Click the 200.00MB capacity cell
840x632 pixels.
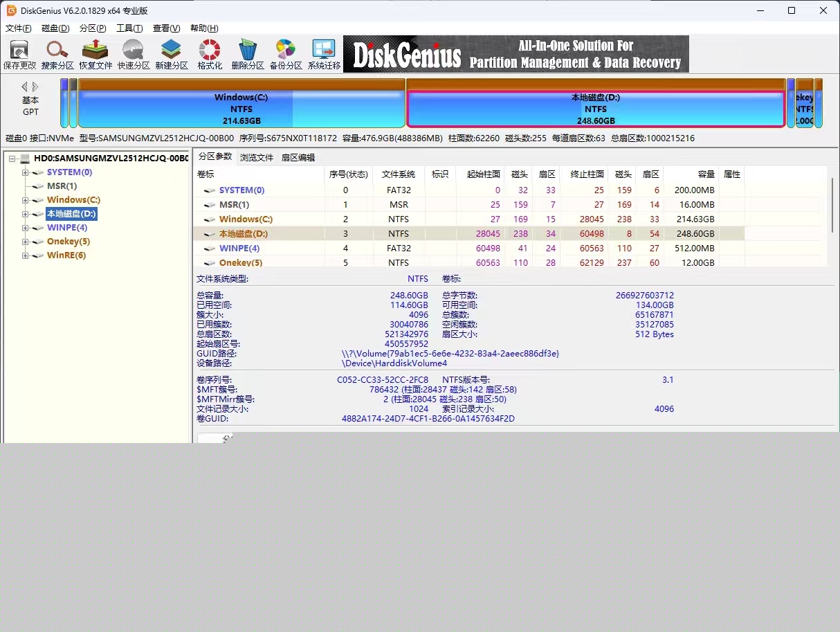[694, 190]
